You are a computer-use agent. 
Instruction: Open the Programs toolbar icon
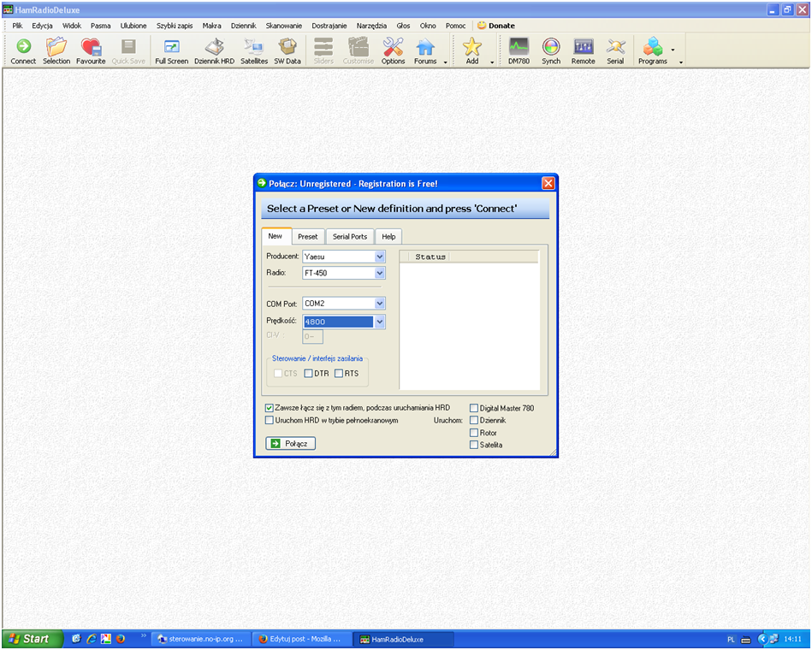(653, 51)
